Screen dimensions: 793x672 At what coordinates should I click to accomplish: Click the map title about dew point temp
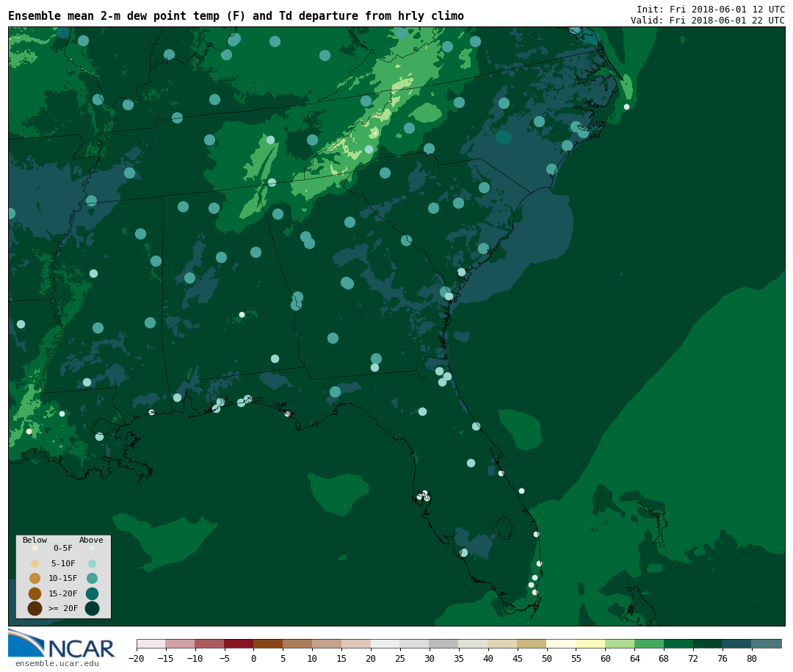[x=236, y=16]
